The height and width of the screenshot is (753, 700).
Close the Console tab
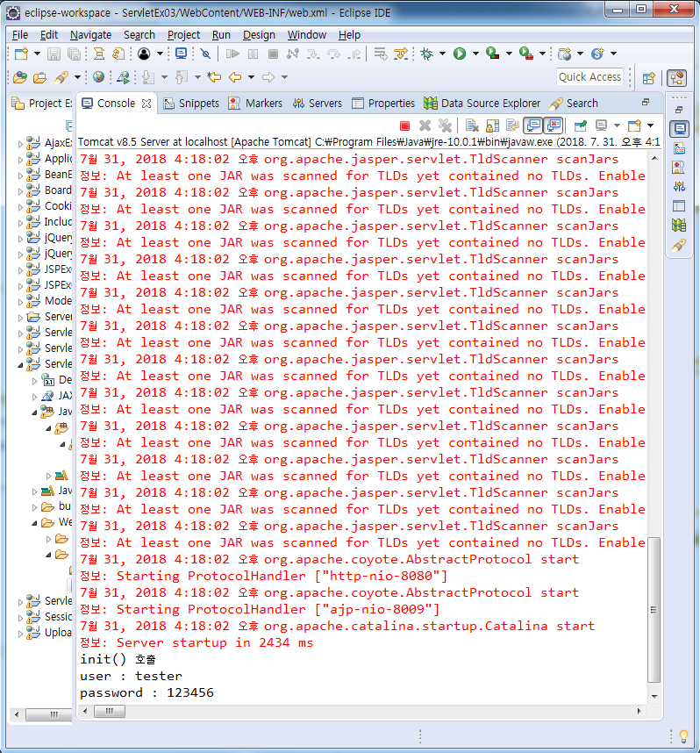coord(146,104)
